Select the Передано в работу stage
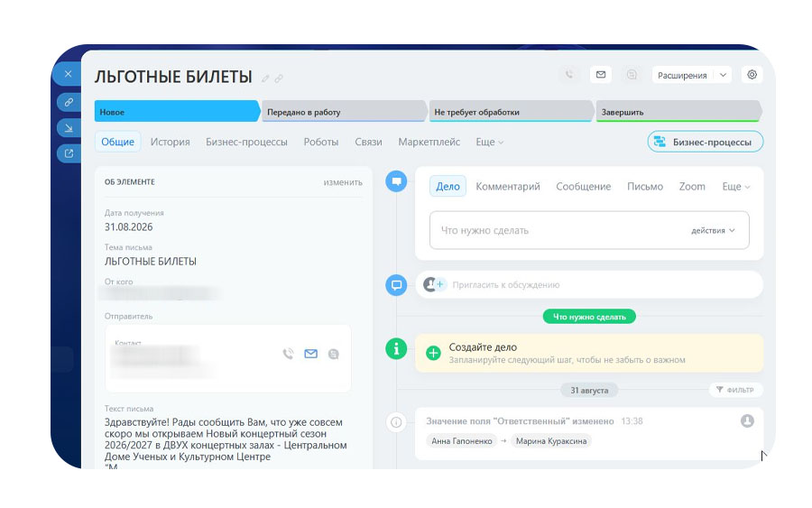The height and width of the screenshot is (508, 812). (344, 111)
